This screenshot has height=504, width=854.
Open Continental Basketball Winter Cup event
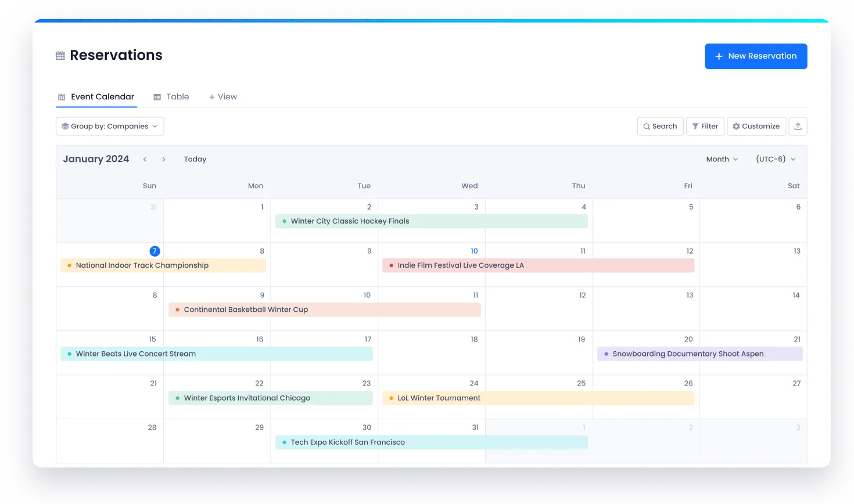point(325,309)
